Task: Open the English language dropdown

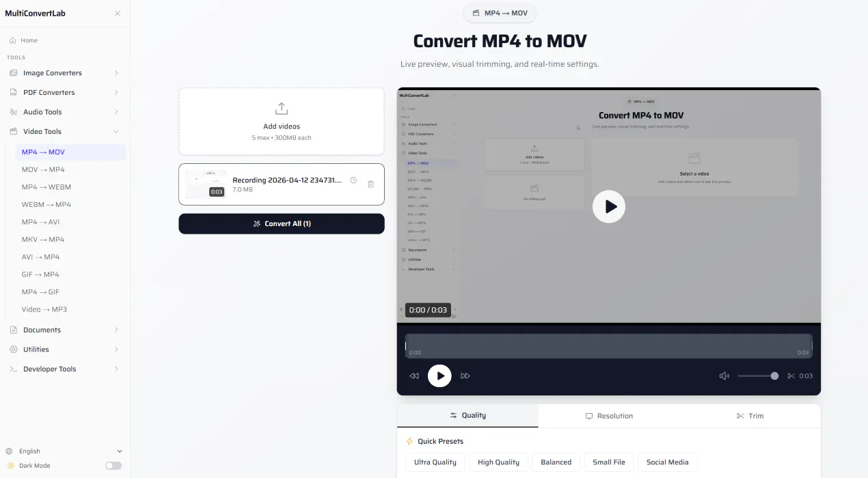Action: pyautogui.click(x=64, y=451)
